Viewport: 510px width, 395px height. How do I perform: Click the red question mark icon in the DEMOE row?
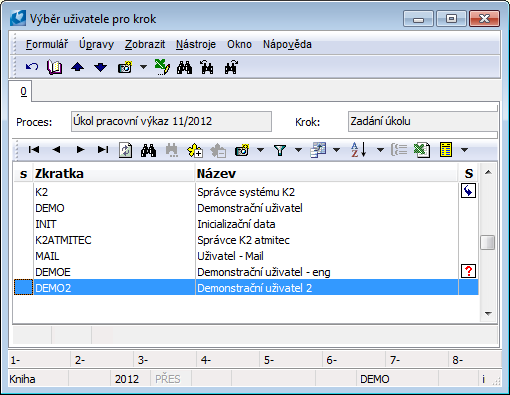coord(468,271)
